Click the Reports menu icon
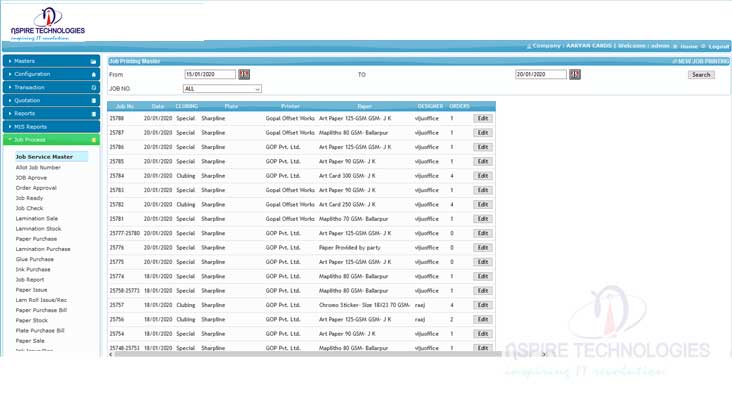 click(93, 113)
